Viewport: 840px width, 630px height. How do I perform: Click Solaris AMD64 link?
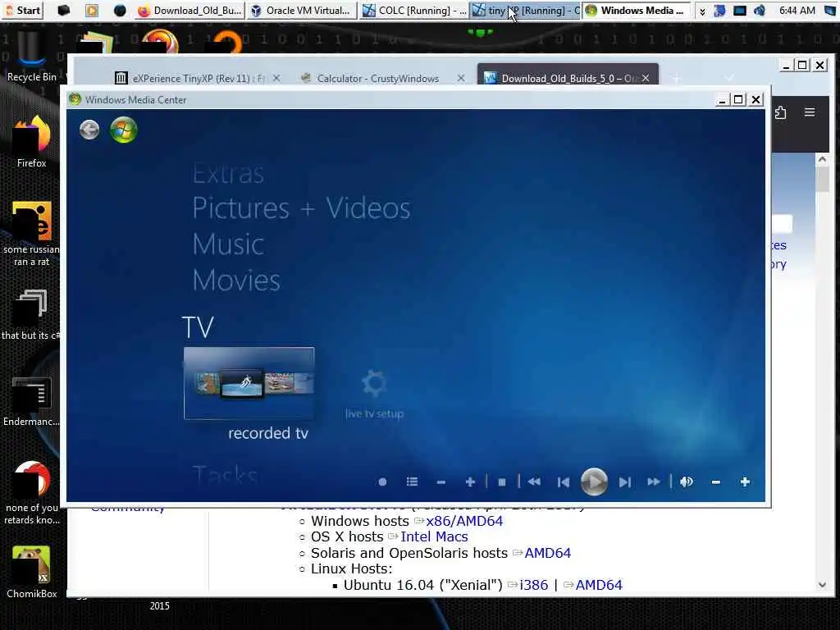pos(547,553)
